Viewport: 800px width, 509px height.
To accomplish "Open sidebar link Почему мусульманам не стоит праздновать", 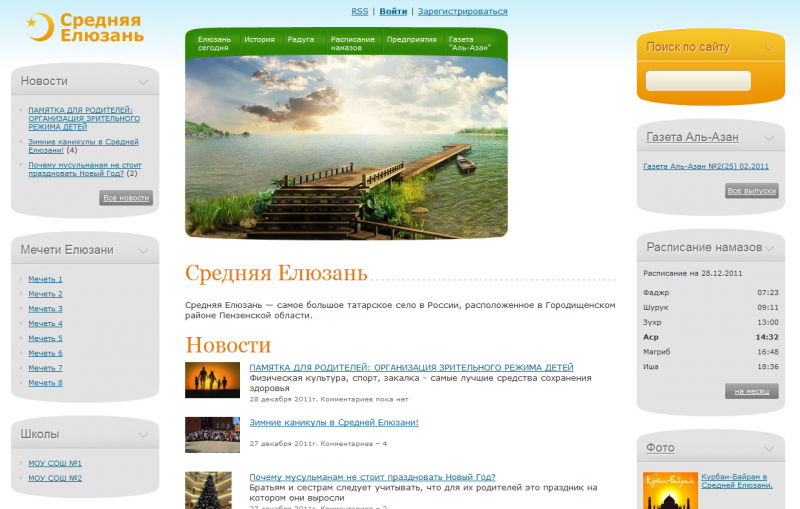I will [x=85, y=169].
